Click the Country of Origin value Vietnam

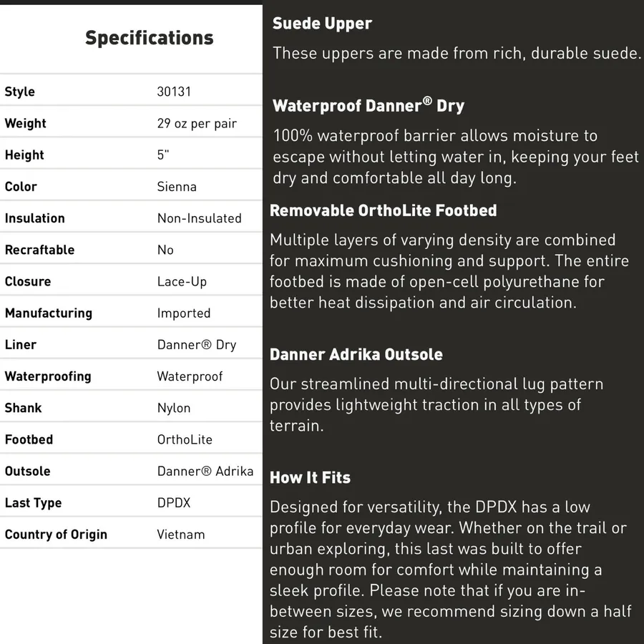tap(181, 535)
